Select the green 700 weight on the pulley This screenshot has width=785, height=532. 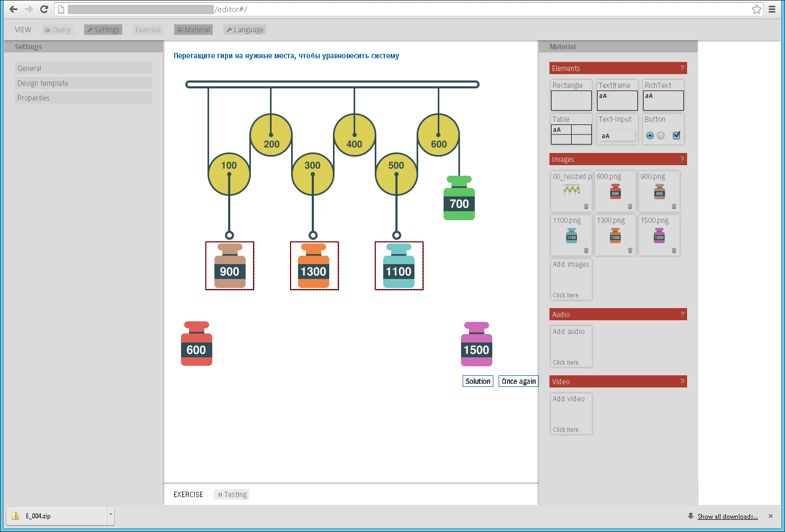[x=459, y=198]
